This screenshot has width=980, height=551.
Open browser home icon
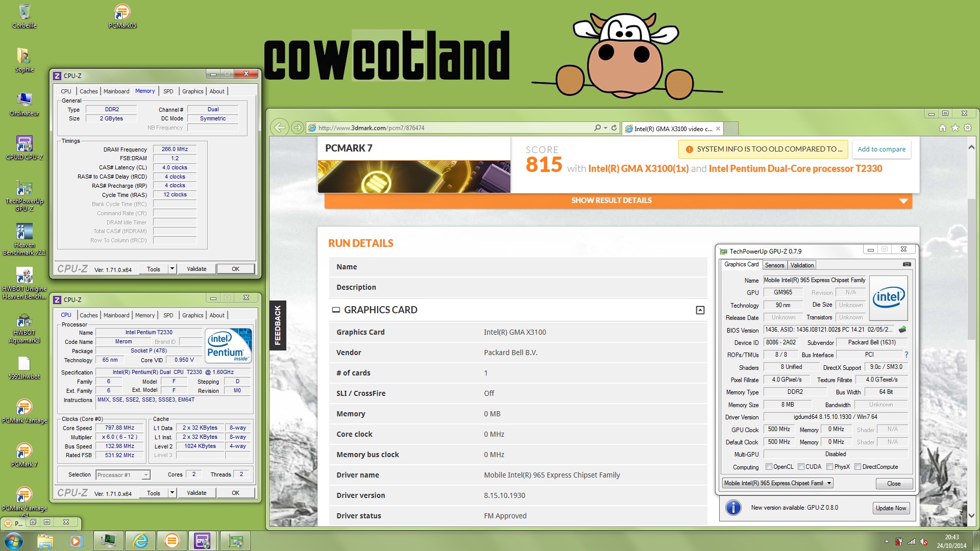pyautogui.click(x=943, y=128)
